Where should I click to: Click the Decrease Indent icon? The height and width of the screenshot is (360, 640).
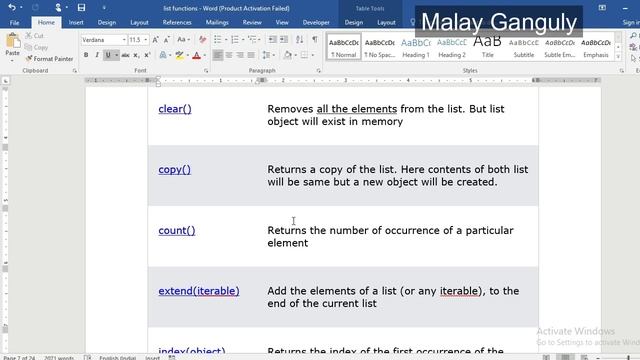tap(272, 40)
